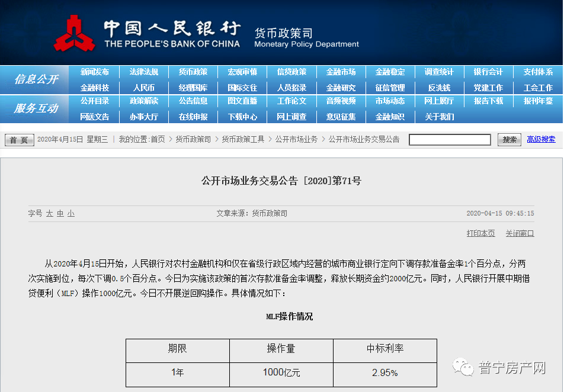Screen dimensions: 564x392
Task: Open 金融知识 section
Action: [x=390, y=117]
